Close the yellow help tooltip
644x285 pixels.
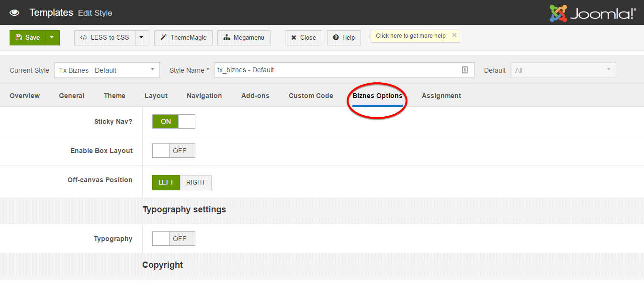pyautogui.click(x=454, y=35)
